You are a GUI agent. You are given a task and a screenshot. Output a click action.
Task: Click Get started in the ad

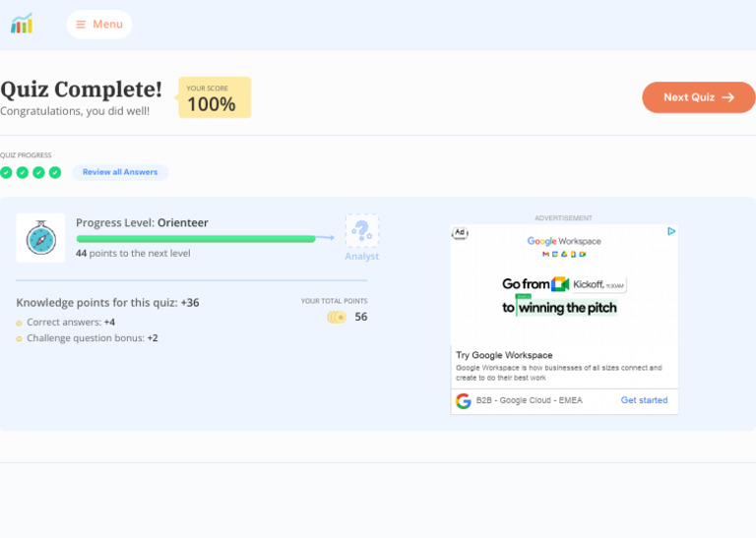tap(644, 400)
